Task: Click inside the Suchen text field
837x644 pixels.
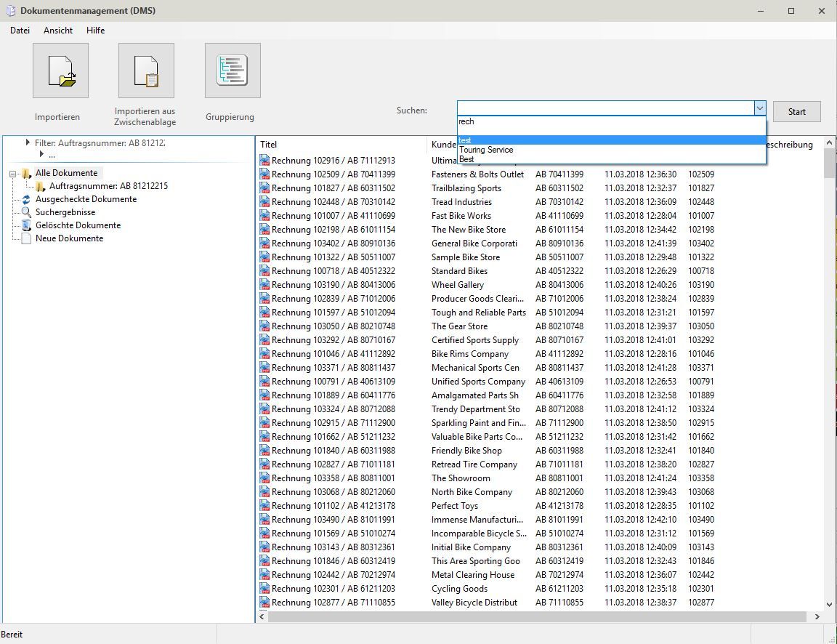Action: (x=604, y=108)
